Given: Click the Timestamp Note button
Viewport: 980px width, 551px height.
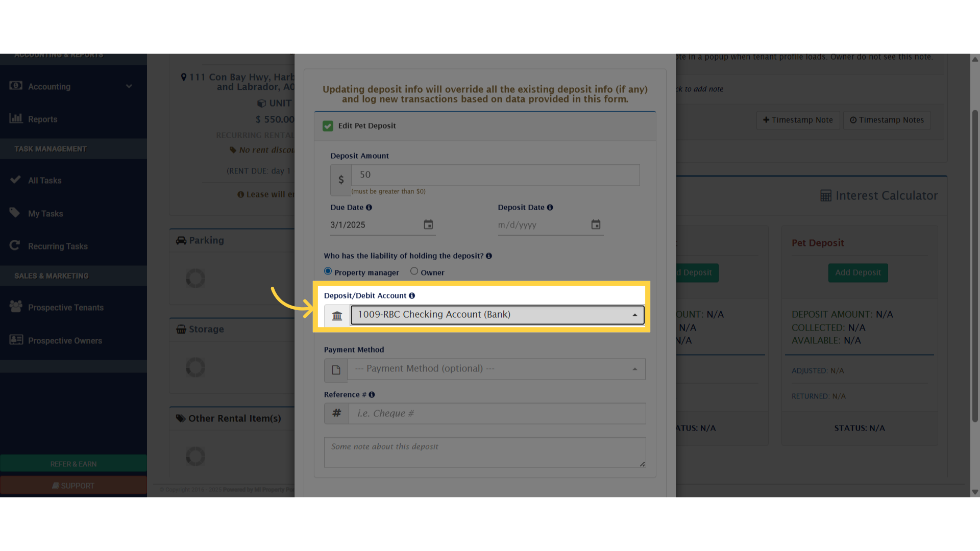Looking at the screenshot, I should pos(798,120).
